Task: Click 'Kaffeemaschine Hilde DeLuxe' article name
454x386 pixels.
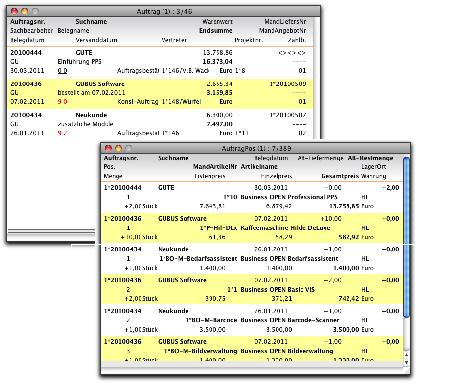Action: [x=285, y=228]
